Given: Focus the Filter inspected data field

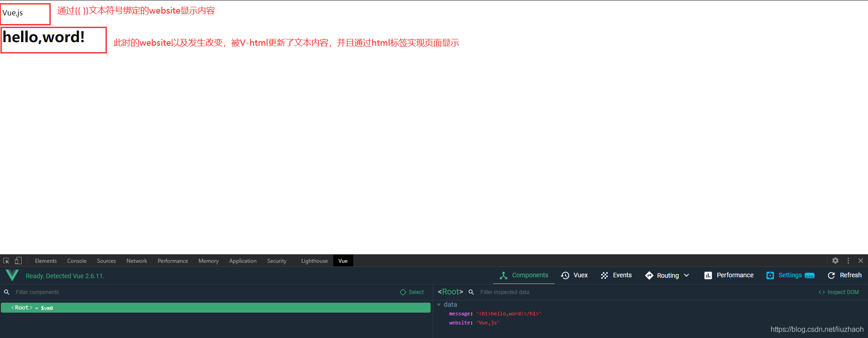Looking at the screenshot, I should [x=645, y=292].
